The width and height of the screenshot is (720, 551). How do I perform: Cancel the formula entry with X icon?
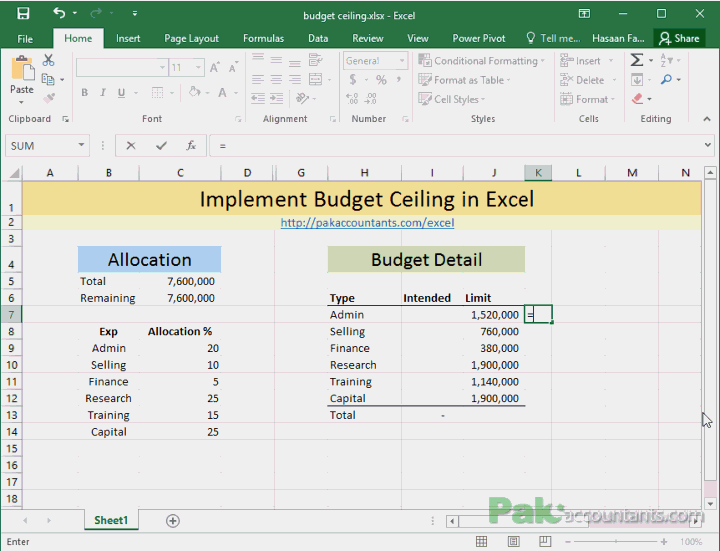click(x=131, y=146)
